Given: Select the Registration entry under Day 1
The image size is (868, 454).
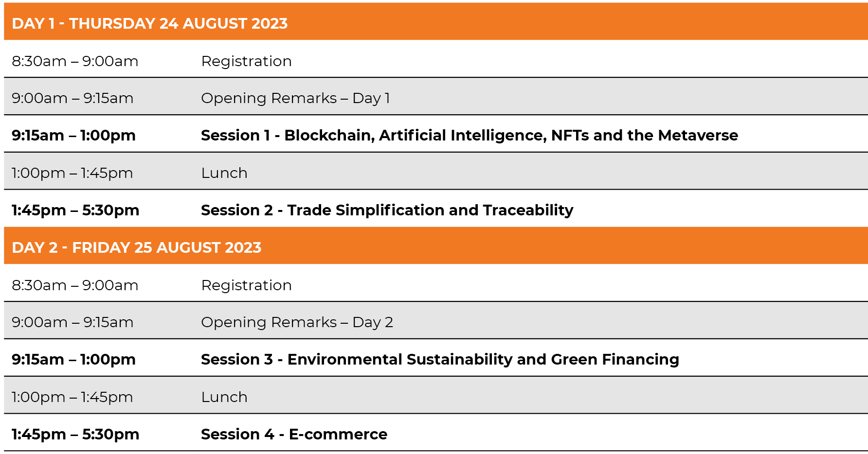Looking at the screenshot, I should click(x=246, y=61).
